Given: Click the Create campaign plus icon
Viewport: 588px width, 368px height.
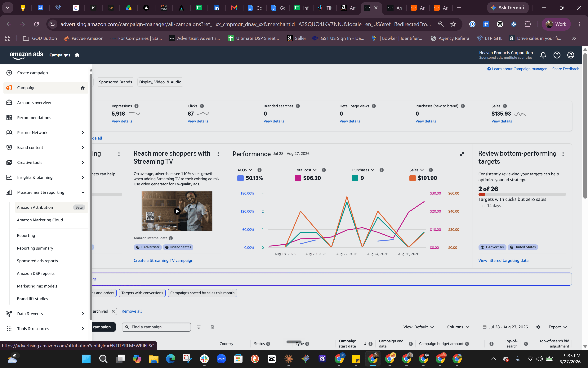Looking at the screenshot, I should (9, 73).
